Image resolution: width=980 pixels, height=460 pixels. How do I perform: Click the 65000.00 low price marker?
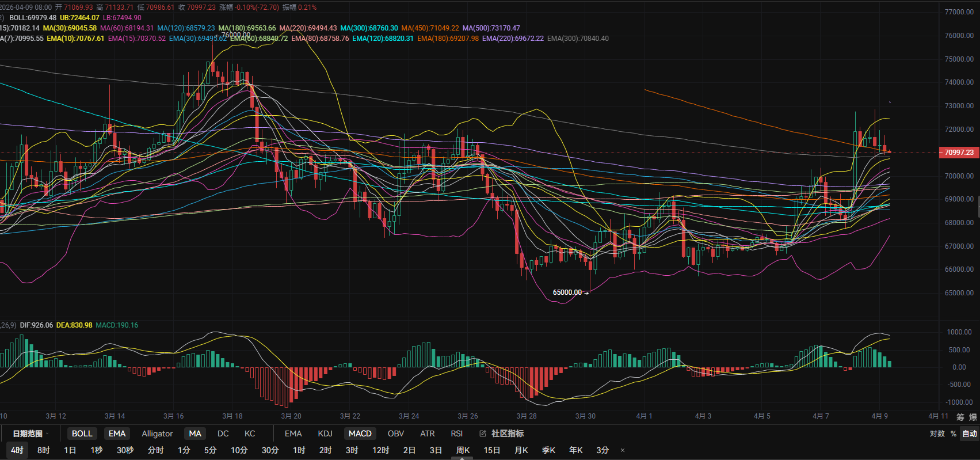(x=567, y=292)
